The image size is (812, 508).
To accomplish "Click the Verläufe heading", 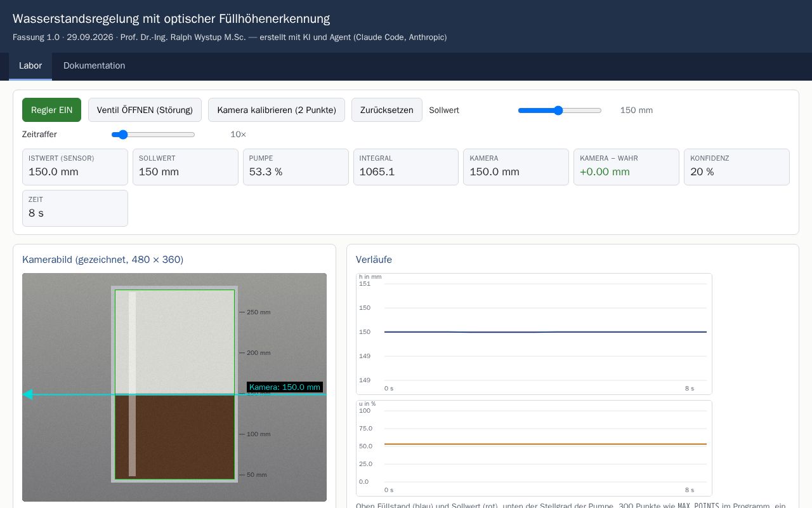I will (x=374, y=260).
